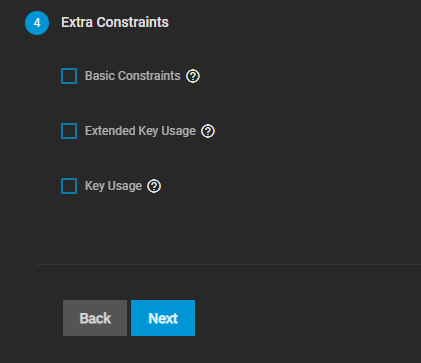The height and width of the screenshot is (363, 421).
Task: Tap the question mark beside Basic Constraints
Action: point(193,76)
